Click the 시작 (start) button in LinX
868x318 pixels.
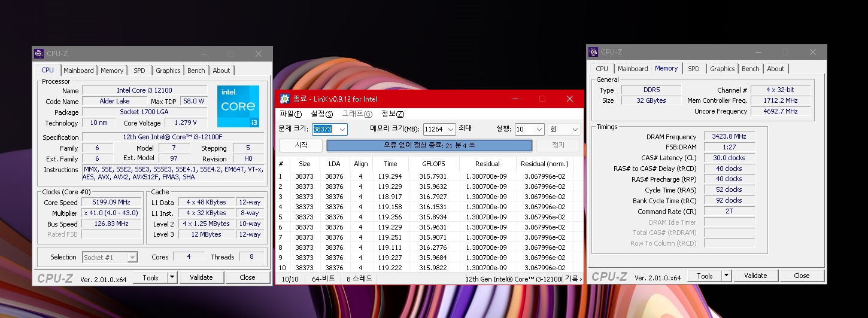[x=301, y=145]
